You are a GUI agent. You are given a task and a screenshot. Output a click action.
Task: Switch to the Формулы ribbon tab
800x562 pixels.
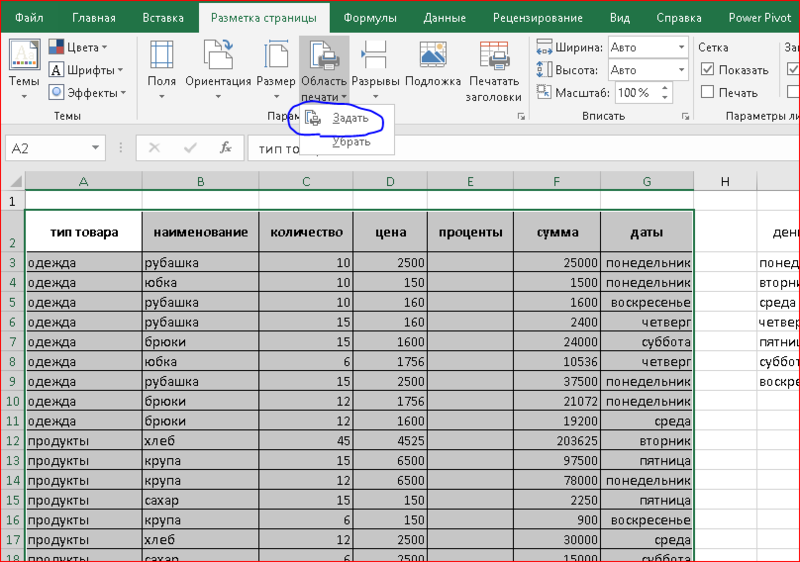click(369, 17)
